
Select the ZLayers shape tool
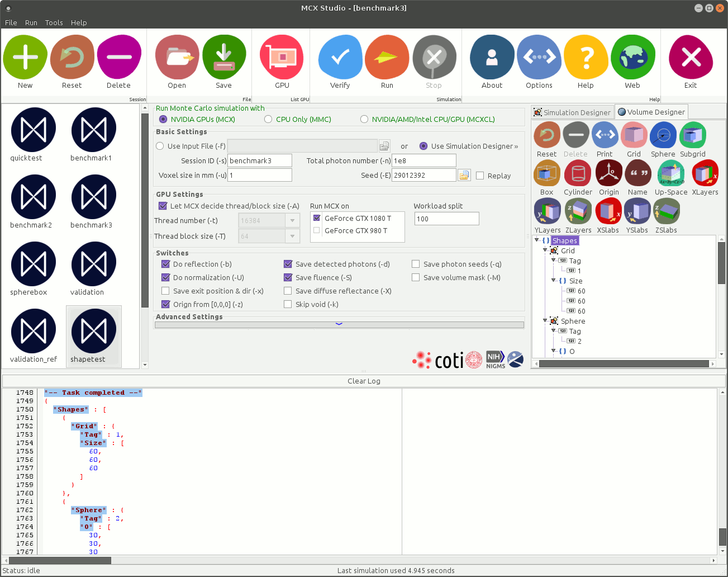coord(578,212)
